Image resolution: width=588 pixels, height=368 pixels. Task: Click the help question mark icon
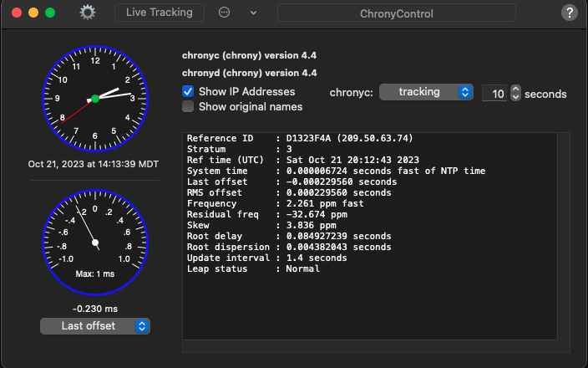(570, 13)
